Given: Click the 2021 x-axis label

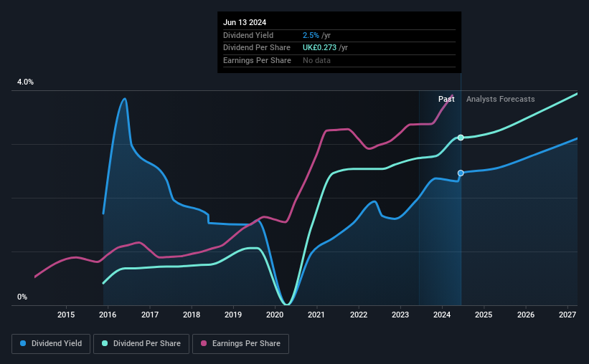Looking at the screenshot, I should click(316, 315).
